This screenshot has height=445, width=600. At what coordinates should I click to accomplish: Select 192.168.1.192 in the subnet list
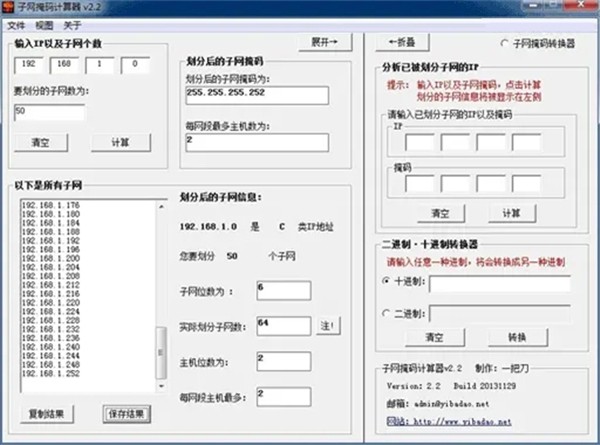pyautogui.click(x=51, y=241)
